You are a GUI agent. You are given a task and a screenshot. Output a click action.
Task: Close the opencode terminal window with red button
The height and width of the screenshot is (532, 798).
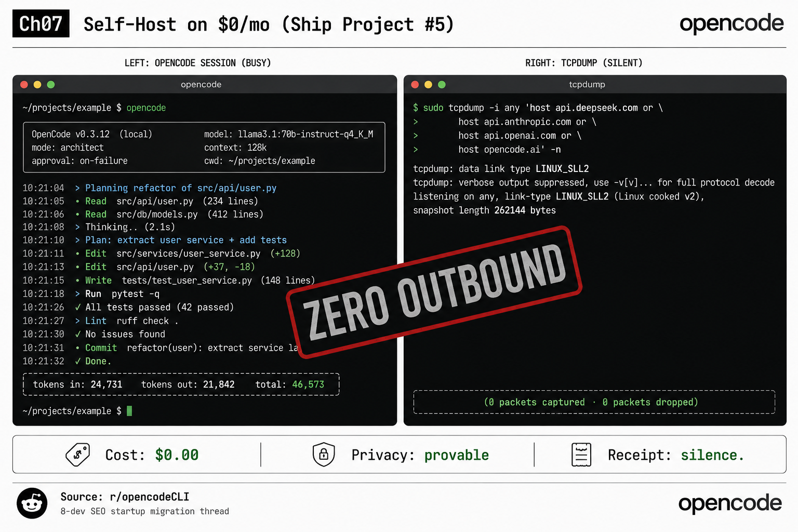pos(24,85)
